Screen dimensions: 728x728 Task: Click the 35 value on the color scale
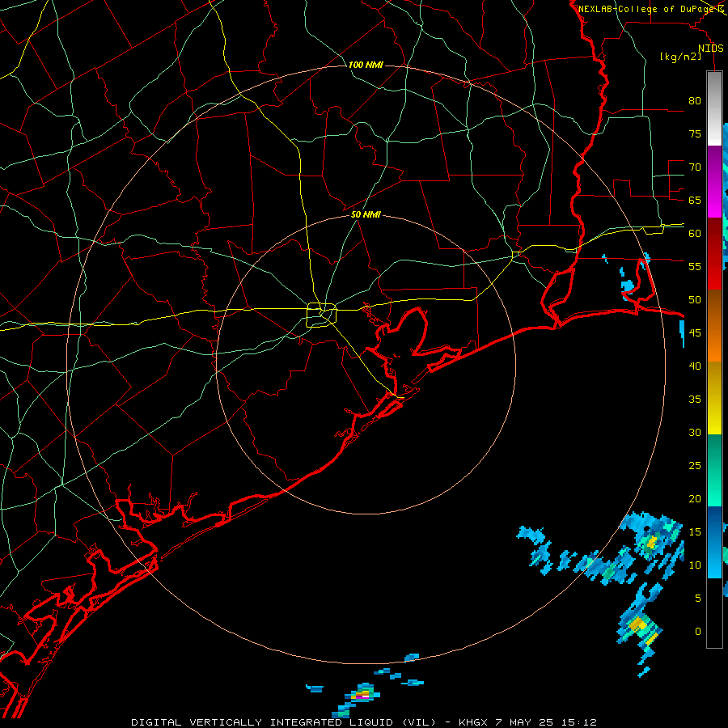[x=695, y=400]
